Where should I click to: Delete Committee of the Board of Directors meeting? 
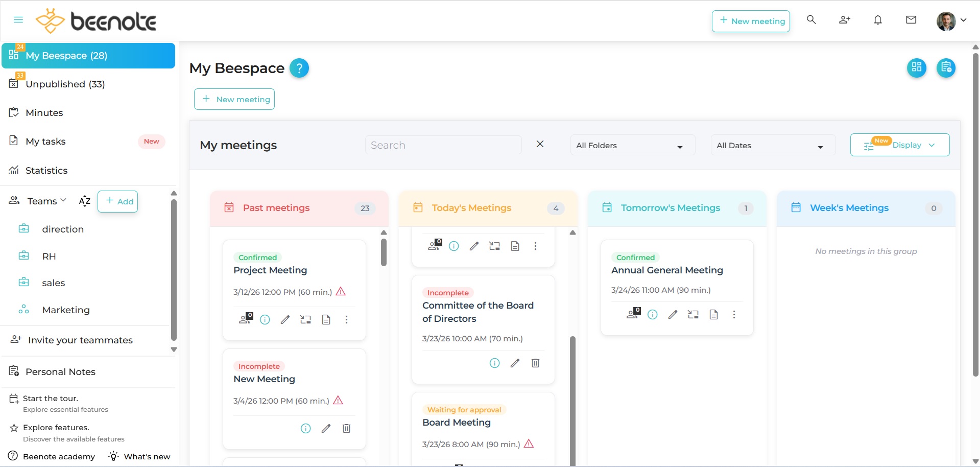coord(535,363)
